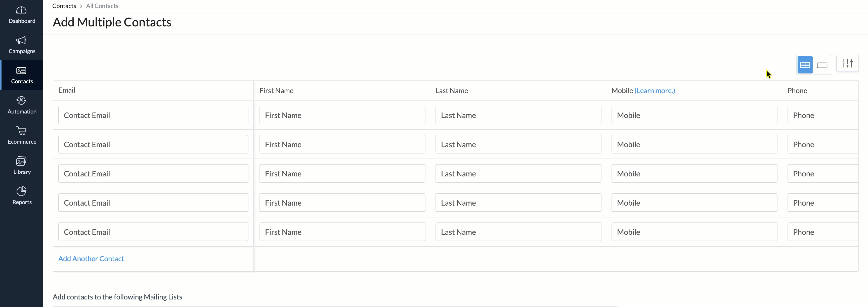Click the fourth row Mobile field
The width and height of the screenshot is (868, 307).
pyautogui.click(x=694, y=203)
